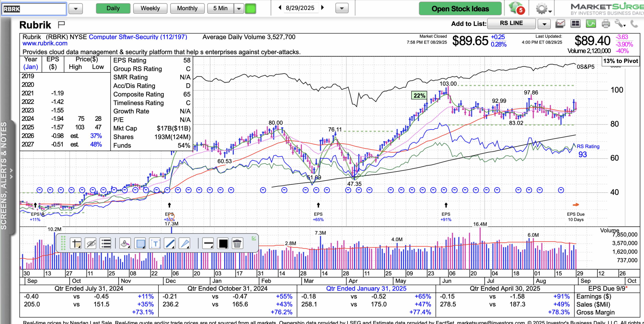Open the Add to List dropdown arrow
644x324 pixels.
[x=544, y=24]
